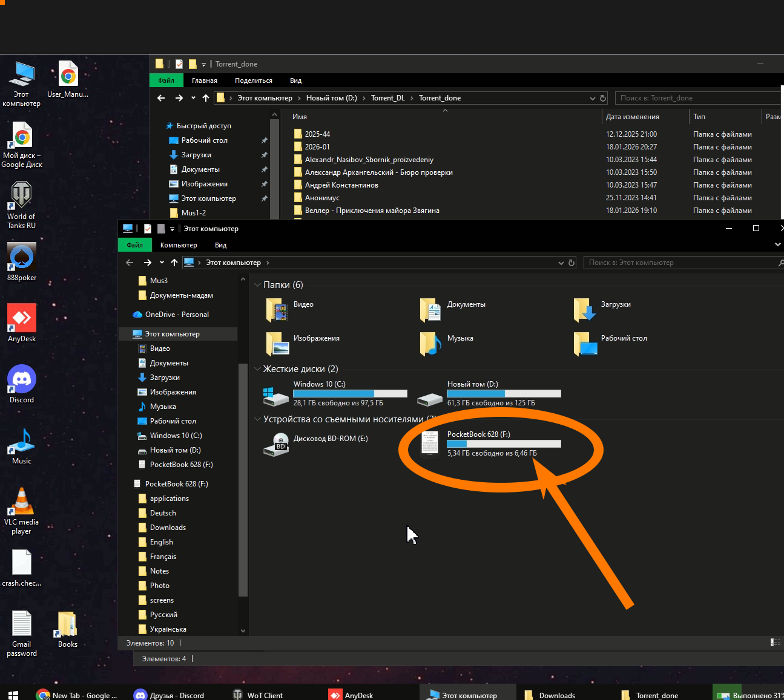Viewport: 784px width, 700px height.
Task: Open address history dropdown in Этот компьютер window
Action: click(x=561, y=263)
